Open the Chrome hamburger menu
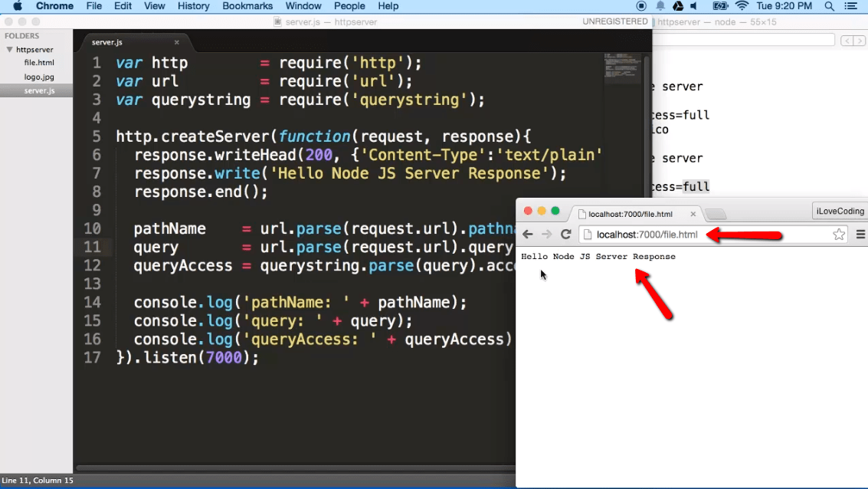Image resolution: width=868 pixels, height=489 pixels. click(860, 235)
